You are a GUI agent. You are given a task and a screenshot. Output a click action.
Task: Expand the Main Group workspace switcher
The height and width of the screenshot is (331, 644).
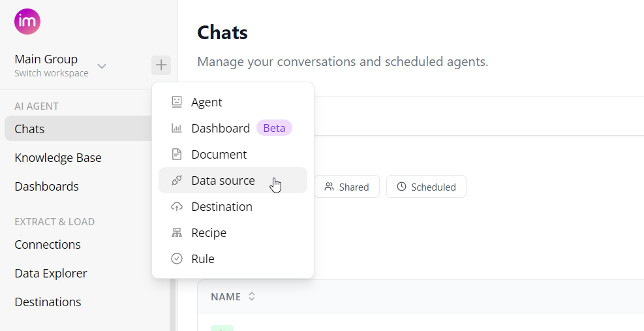coord(101,66)
